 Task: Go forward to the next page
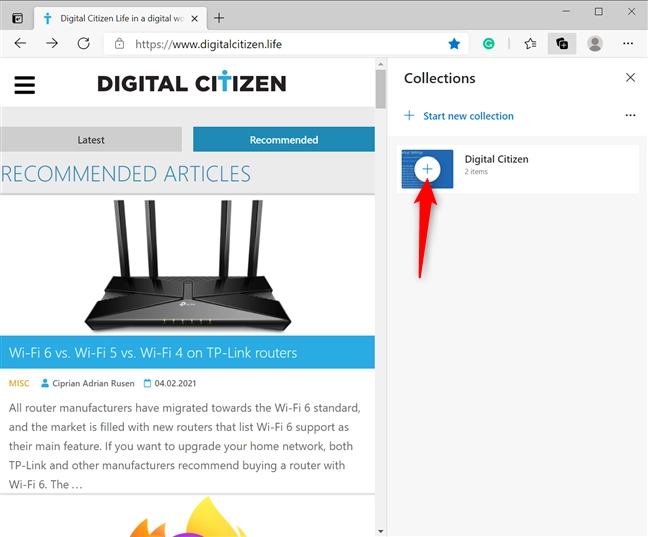(52, 43)
